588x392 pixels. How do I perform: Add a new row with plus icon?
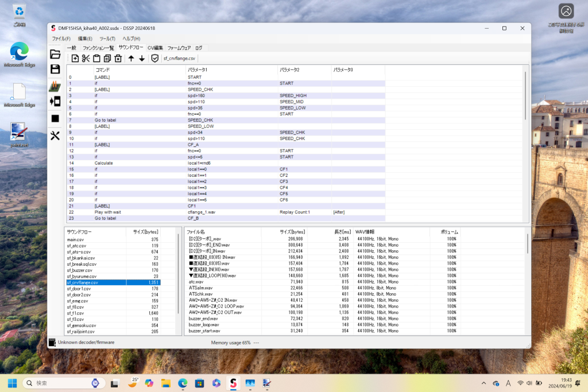point(75,59)
